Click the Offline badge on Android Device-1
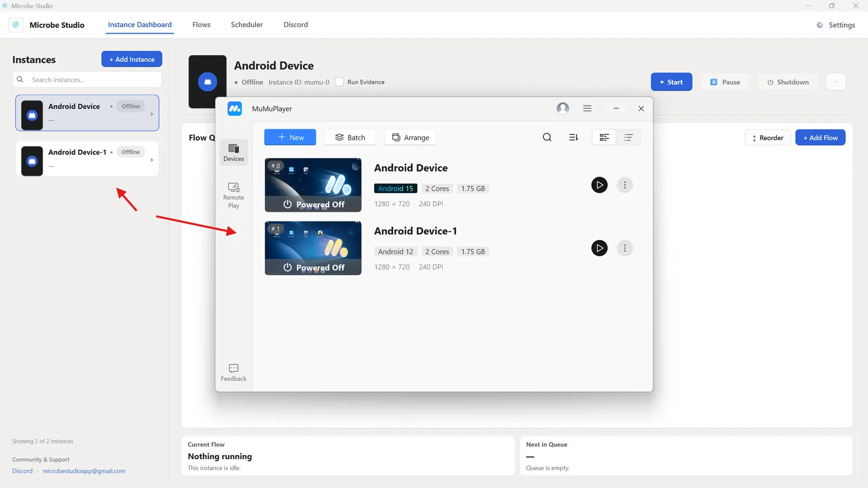The image size is (868, 488). pyautogui.click(x=131, y=152)
